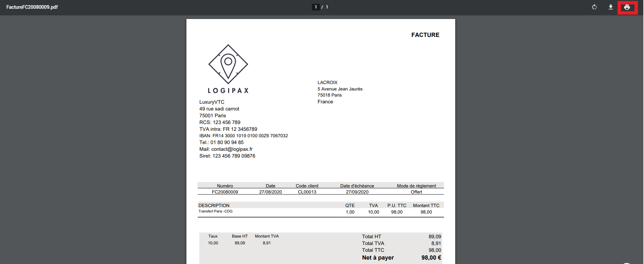
Task: Click the print icon in the toolbar
Action: coord(627,7)
